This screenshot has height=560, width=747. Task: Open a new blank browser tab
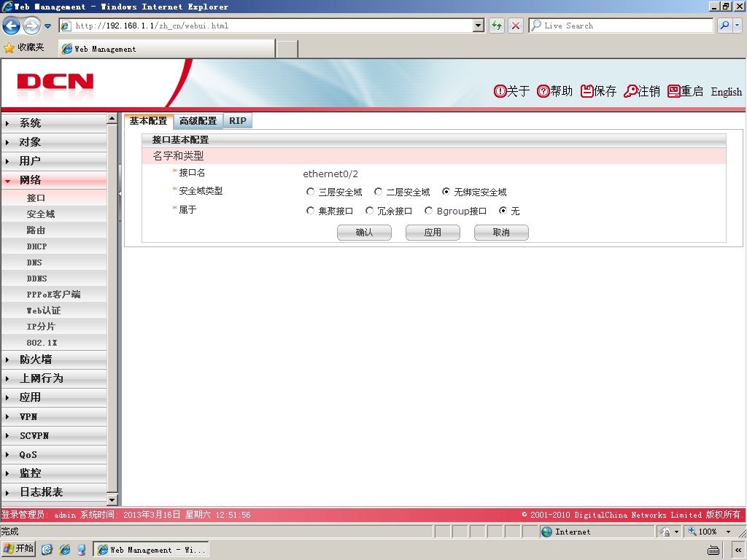(287, 49)
